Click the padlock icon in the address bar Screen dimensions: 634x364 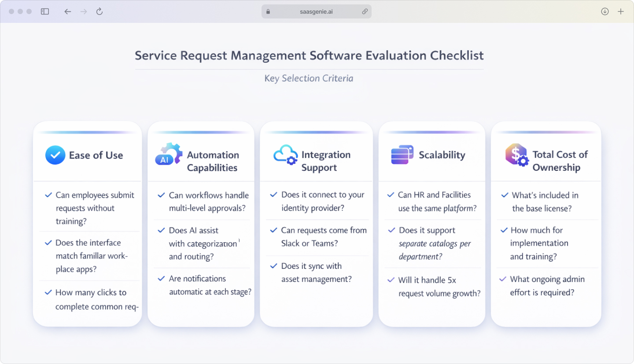pos(268,11)
